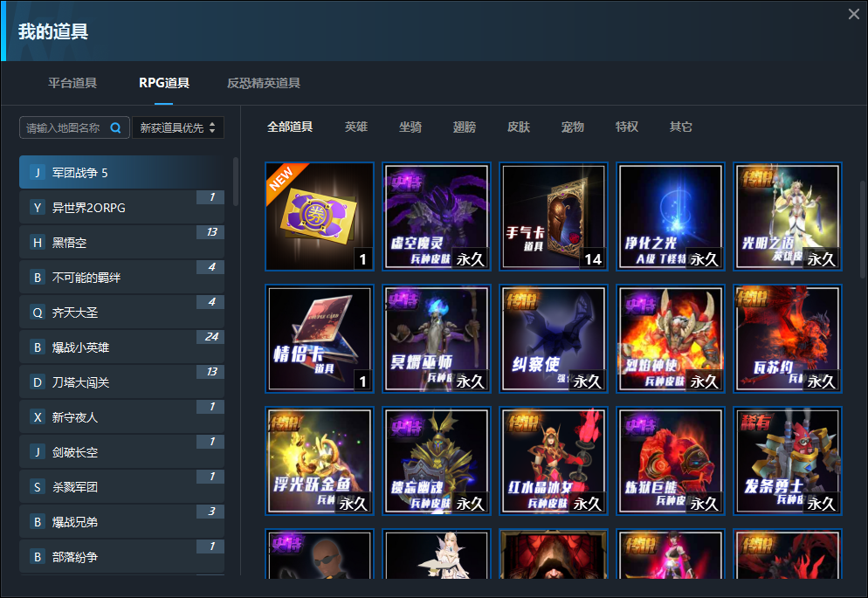Open the 新获道具优先 sort dropdown
Viewport: 868px width, 598px height.
[x=177, y=127]
